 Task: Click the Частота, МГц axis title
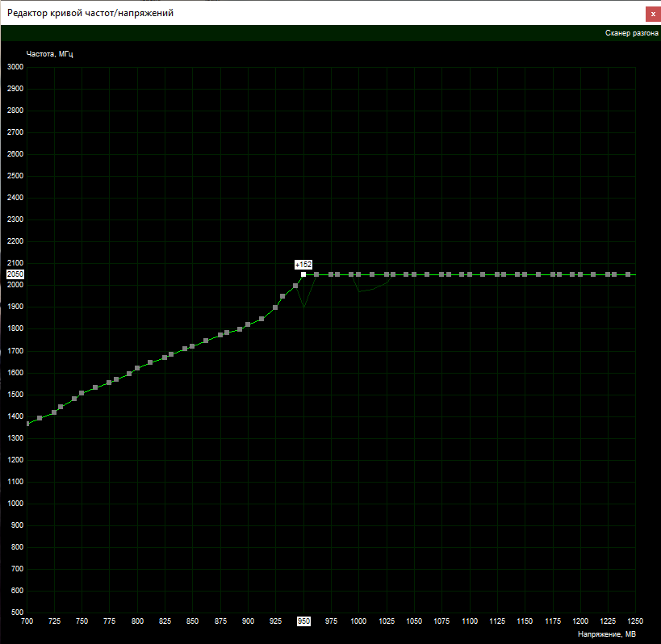click(50, 54)
